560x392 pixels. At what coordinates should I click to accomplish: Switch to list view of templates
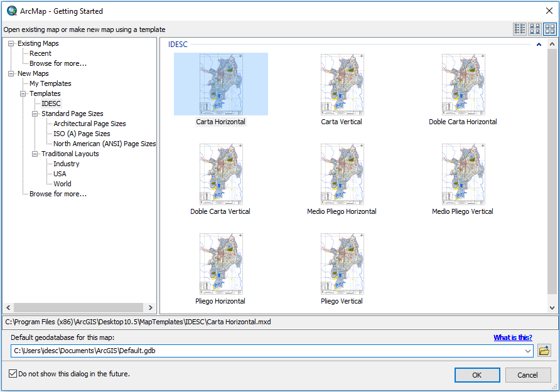(519, 28)
